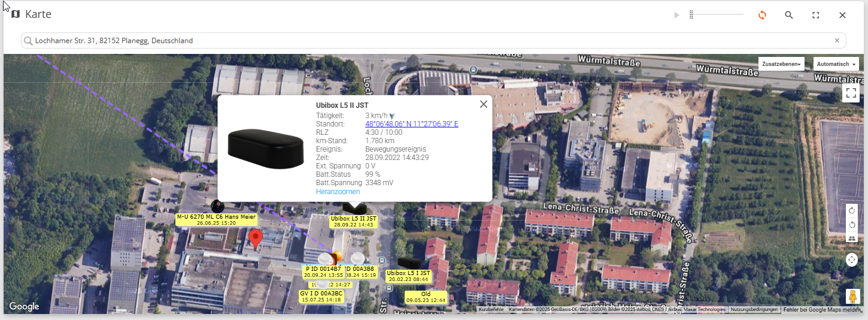Expand map panel with header fullscreen icon

pos(816,15)
